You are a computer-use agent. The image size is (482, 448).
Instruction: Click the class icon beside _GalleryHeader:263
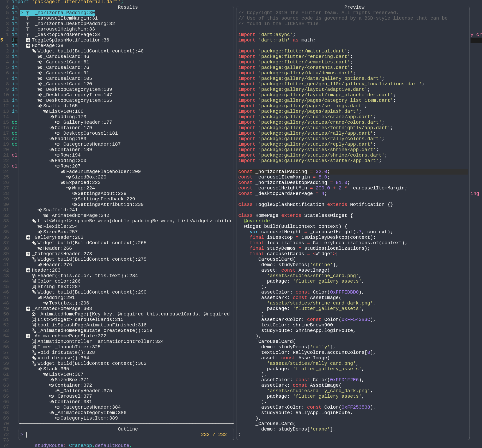[x=28, y=237]
